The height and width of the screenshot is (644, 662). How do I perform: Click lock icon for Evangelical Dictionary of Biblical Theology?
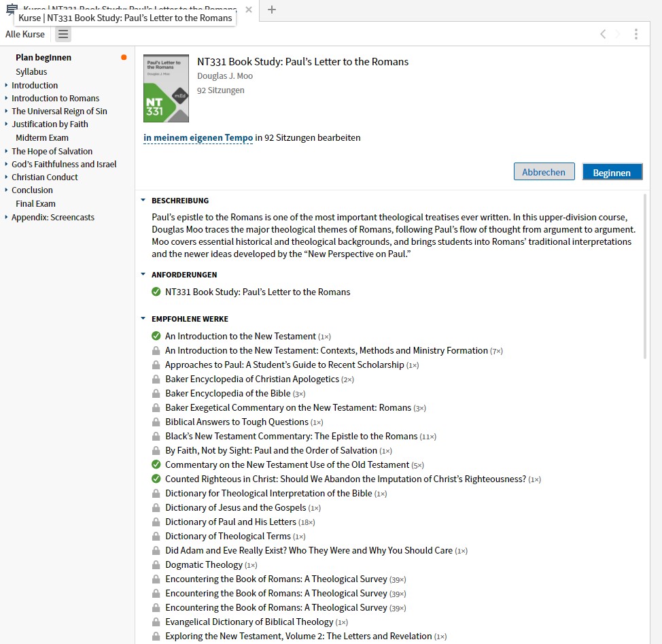[x=156, y=622]
